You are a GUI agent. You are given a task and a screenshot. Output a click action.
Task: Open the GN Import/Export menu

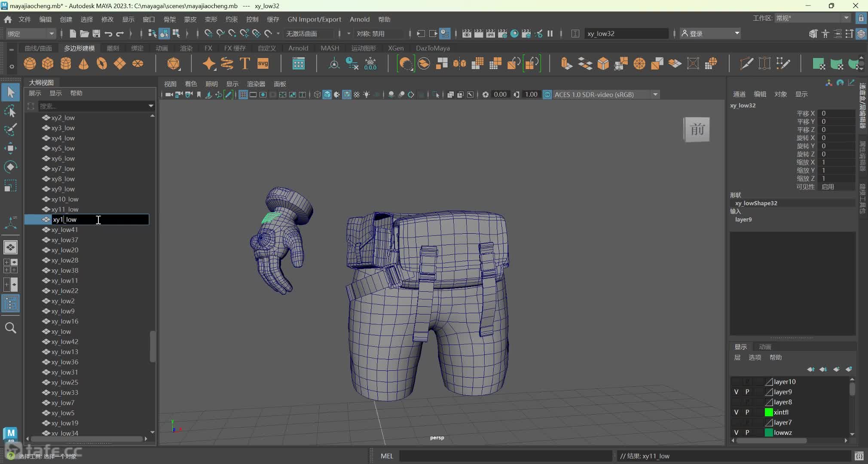pyautogui.click(x=314, y=19)
